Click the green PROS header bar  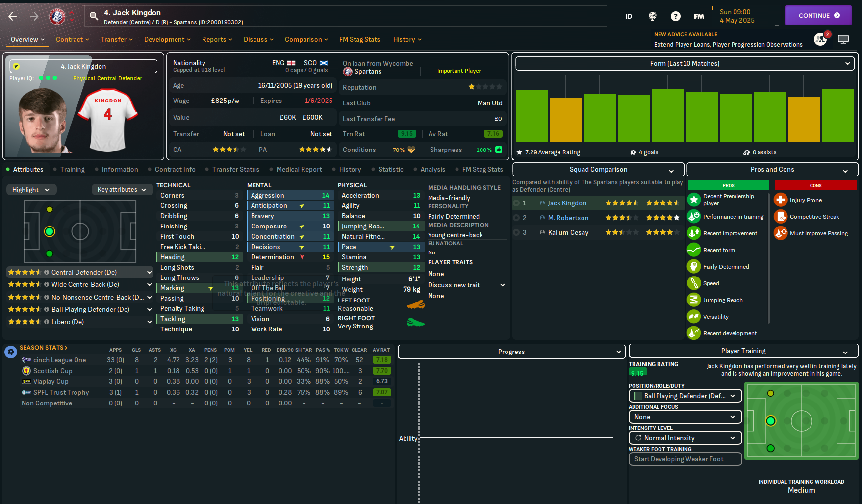pyautogui.click(x=728, y=185)
